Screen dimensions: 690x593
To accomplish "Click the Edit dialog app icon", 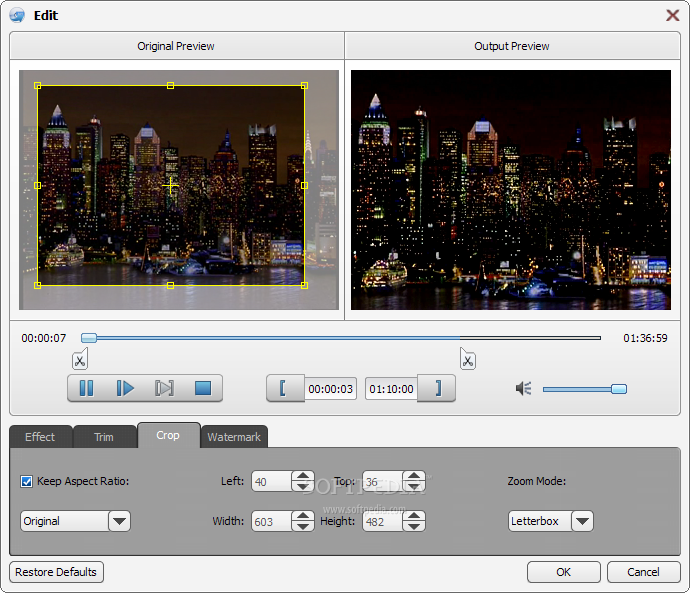I will (x=17, y=15).
